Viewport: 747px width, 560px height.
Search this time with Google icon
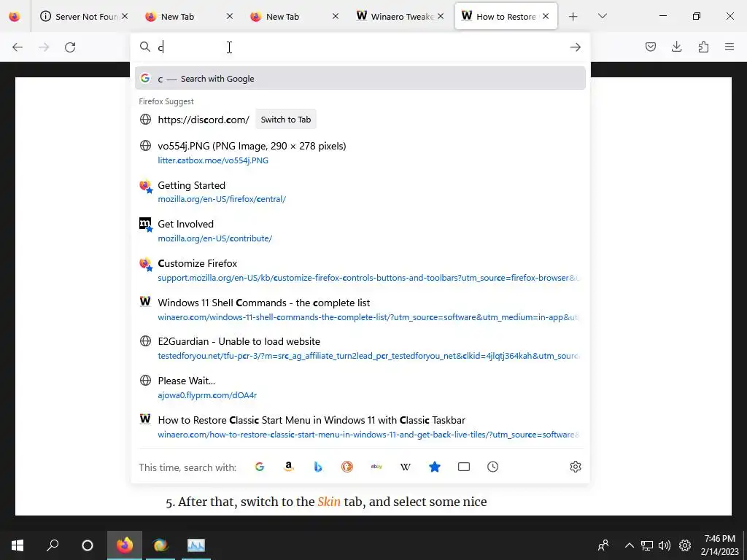pos(260,467)
